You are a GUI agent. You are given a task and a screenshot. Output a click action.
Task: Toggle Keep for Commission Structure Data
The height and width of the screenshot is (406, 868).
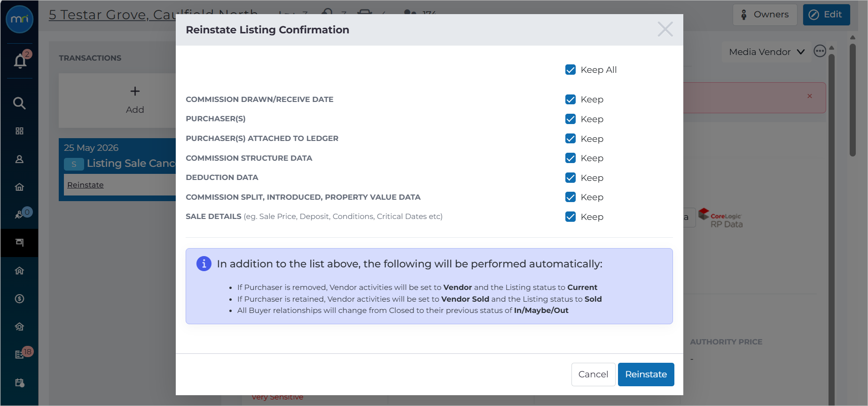(571, 158)
